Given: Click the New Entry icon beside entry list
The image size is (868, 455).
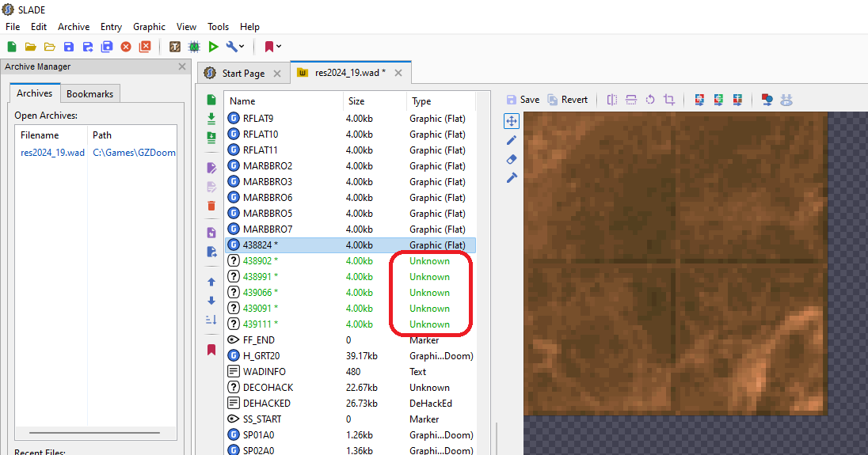Looking at the screenshot, I should pos(211,100).
